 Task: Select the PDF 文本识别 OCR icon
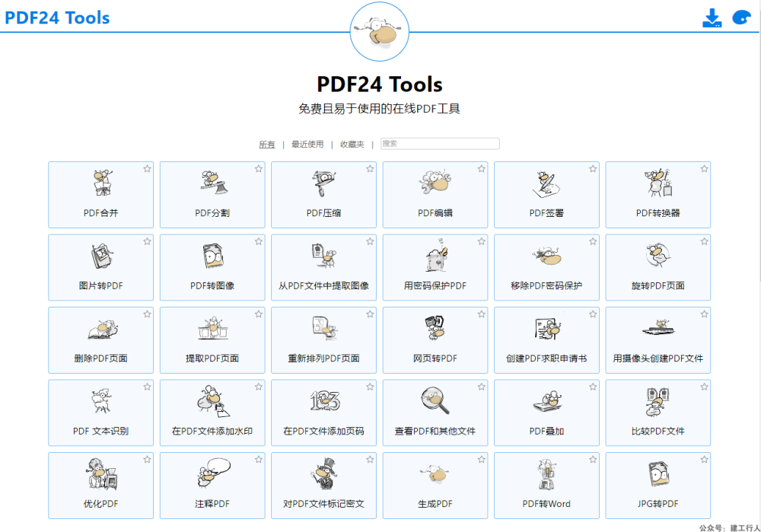(x=101, y=401)
